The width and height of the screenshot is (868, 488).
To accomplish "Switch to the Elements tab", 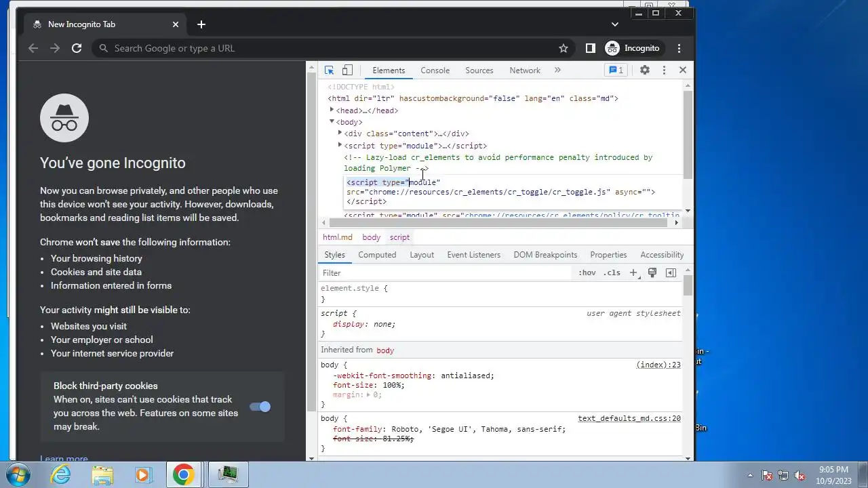I will [389, 70].
